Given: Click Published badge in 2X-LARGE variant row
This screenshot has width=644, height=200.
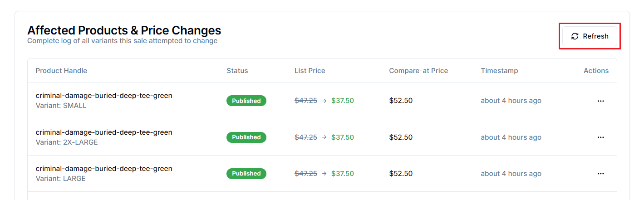Looking at the screenshot, I should (x=246, y=137).
